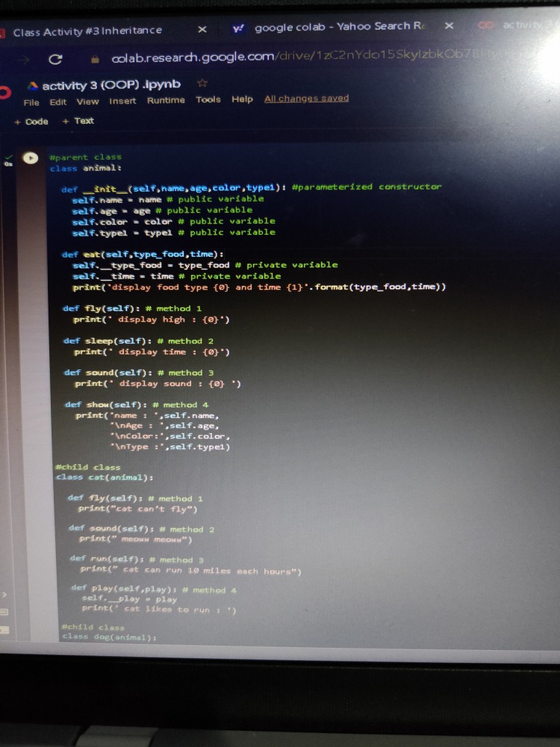This screenshot has width=560, height=747.
Task: Click the line 'class animal:'
Action: [x=86, y=169]
